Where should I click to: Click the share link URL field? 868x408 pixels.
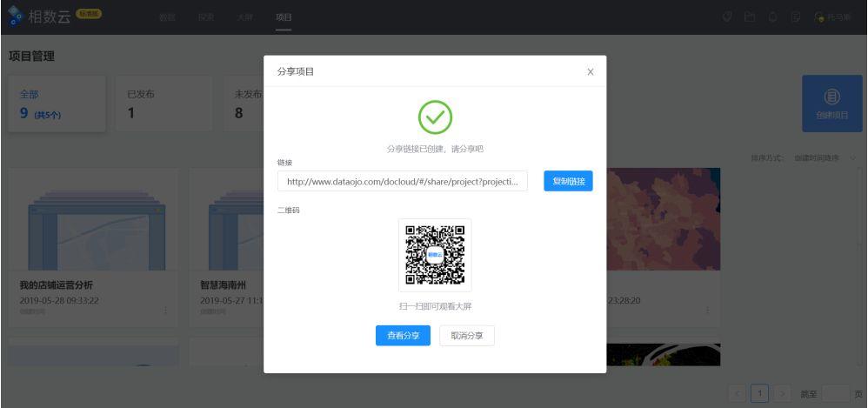click(x=403, y=181)
